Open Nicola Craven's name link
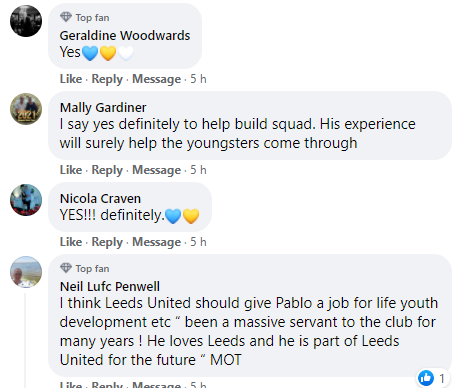The image size is (455, 388). point(100,199)
